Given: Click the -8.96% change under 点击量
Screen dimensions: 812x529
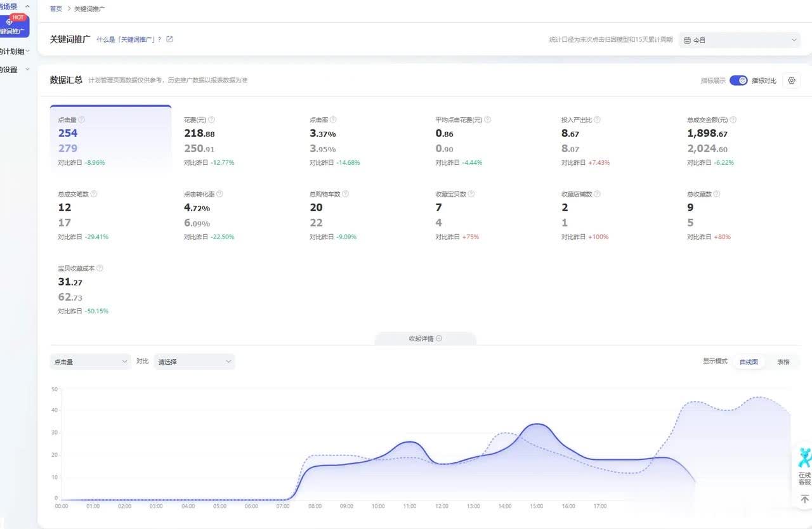Looking at the screenshot, I should click(95, 162).
